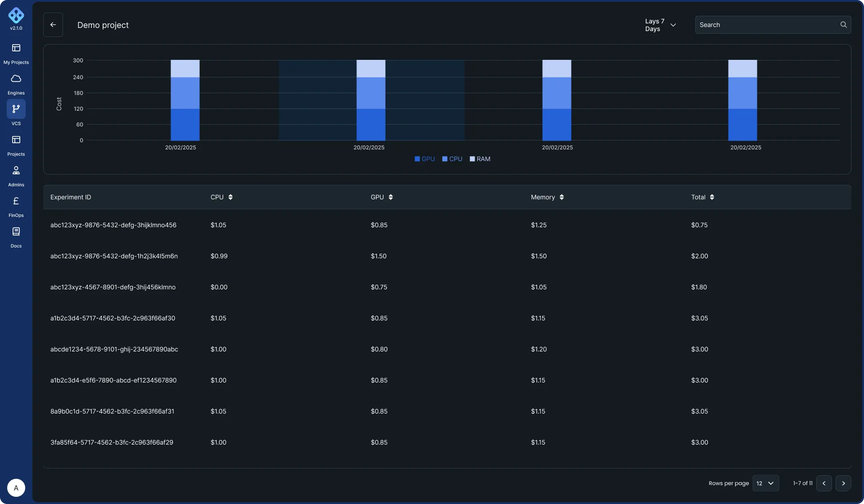Sort table by Memory column

562,197
